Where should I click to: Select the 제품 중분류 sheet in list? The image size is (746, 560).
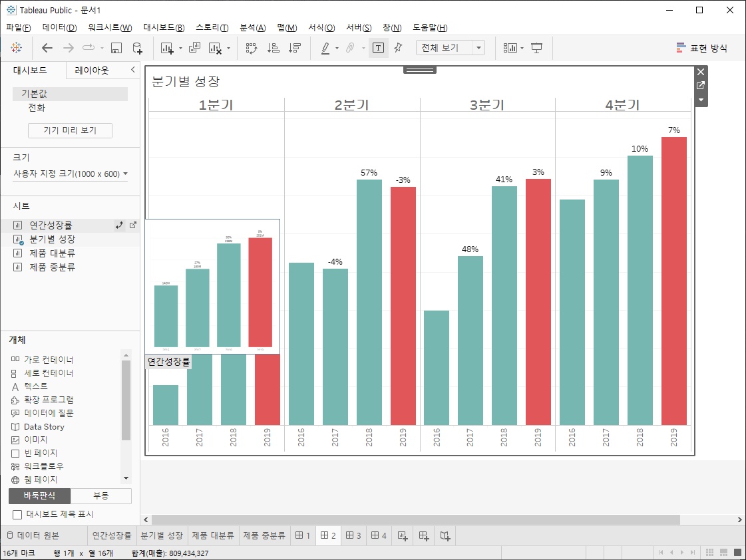click(53, 267)
